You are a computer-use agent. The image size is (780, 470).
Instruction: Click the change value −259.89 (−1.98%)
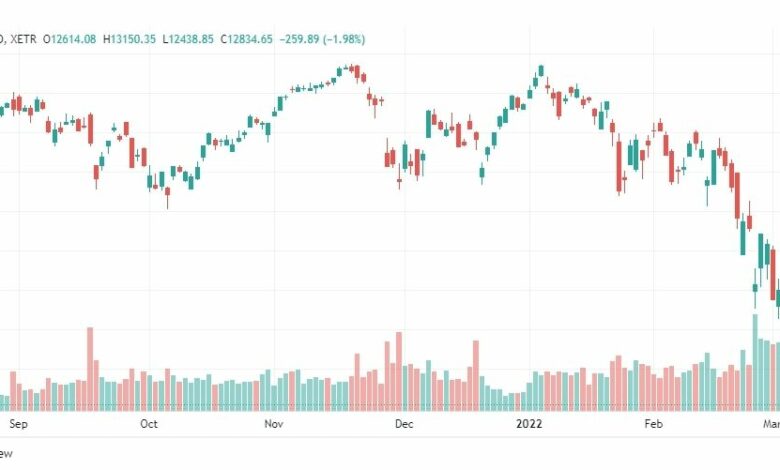pos(322,39)
